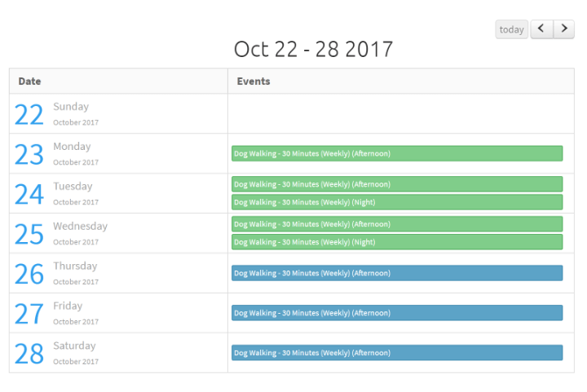Select the date number 23
Screen dimensions: 587x392
point(29,155)
